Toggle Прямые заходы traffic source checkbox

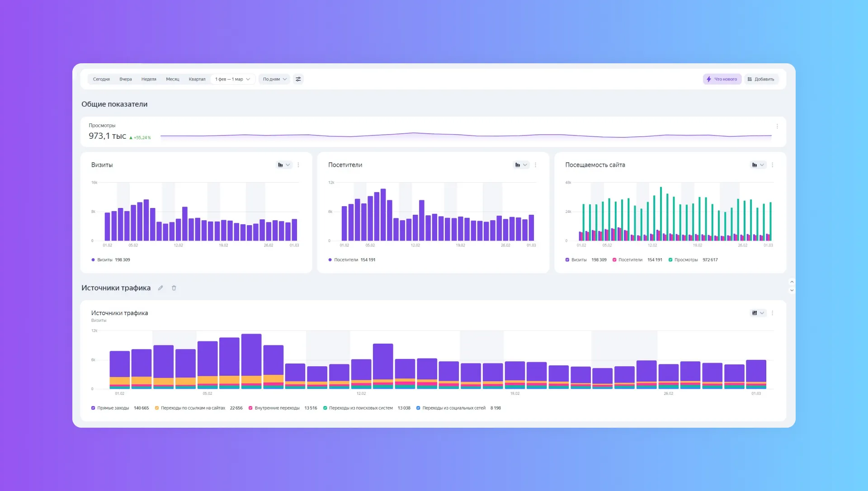tap(93, 408)
